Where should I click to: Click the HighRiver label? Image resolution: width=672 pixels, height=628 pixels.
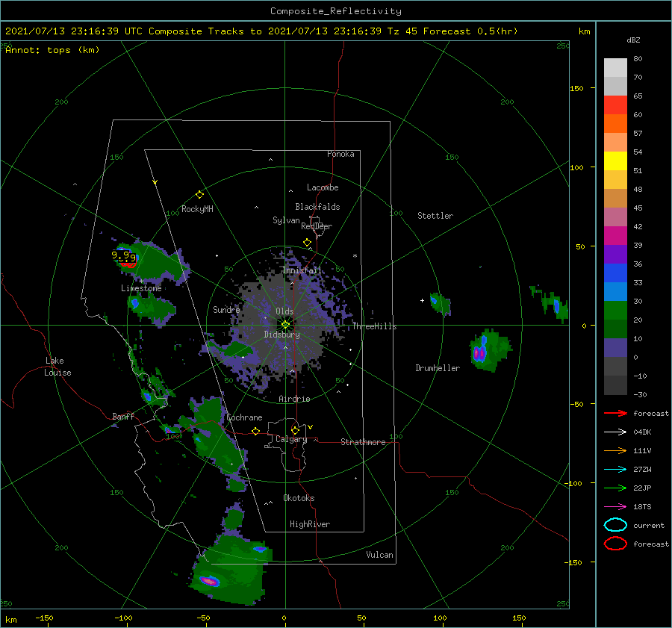point(310,524)
